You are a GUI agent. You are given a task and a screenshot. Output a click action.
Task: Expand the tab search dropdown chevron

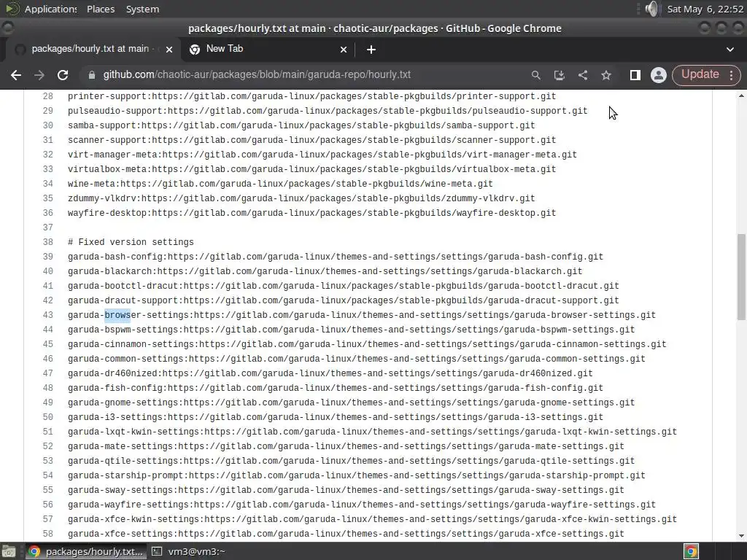click(729, 50)
